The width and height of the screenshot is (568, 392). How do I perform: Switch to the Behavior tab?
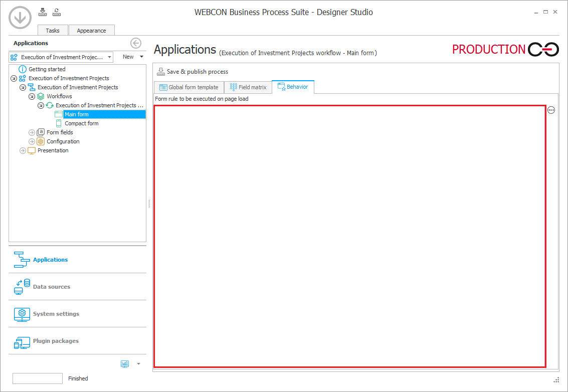tap(293, 87)
